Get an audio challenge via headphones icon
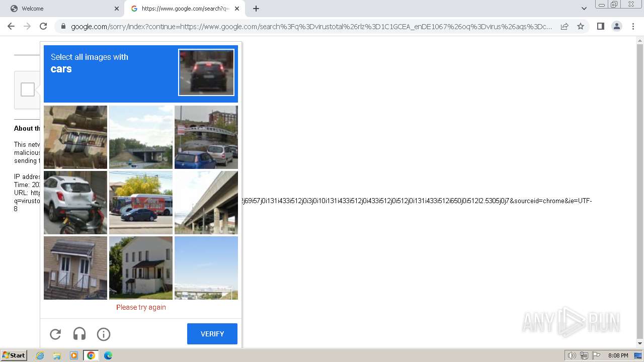Viewport: 644px width, 362px height. 79,334
